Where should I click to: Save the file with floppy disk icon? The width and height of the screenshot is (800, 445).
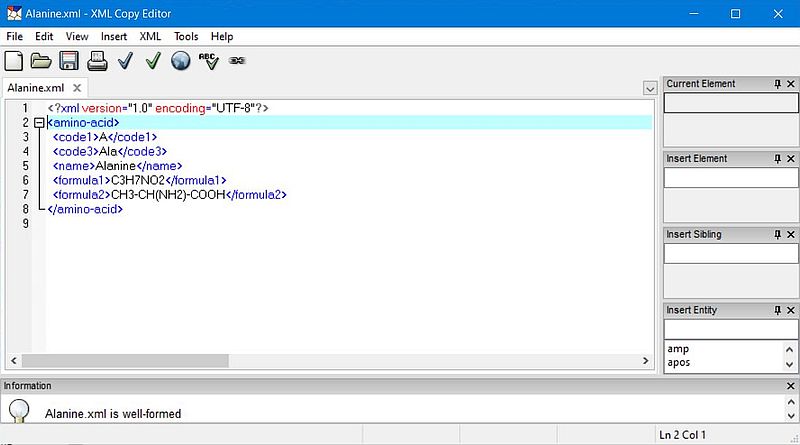(69, 61)
